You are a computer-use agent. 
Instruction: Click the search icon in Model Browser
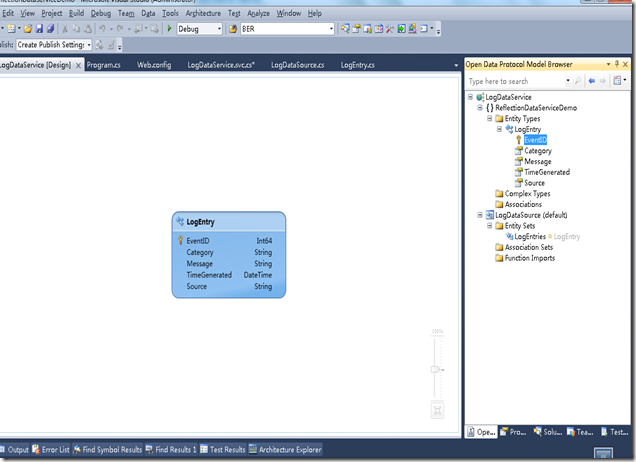click(x=579, y=81)
